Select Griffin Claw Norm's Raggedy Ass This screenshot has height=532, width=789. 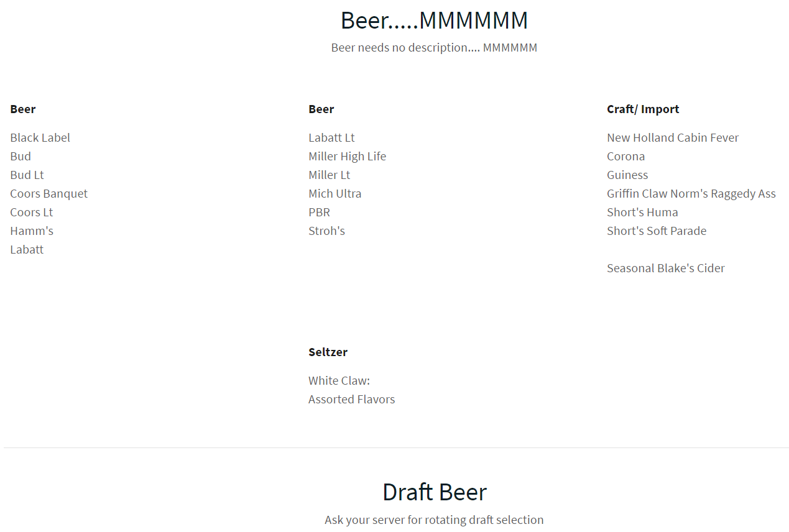pyautogui.click(x=691, y=194)
